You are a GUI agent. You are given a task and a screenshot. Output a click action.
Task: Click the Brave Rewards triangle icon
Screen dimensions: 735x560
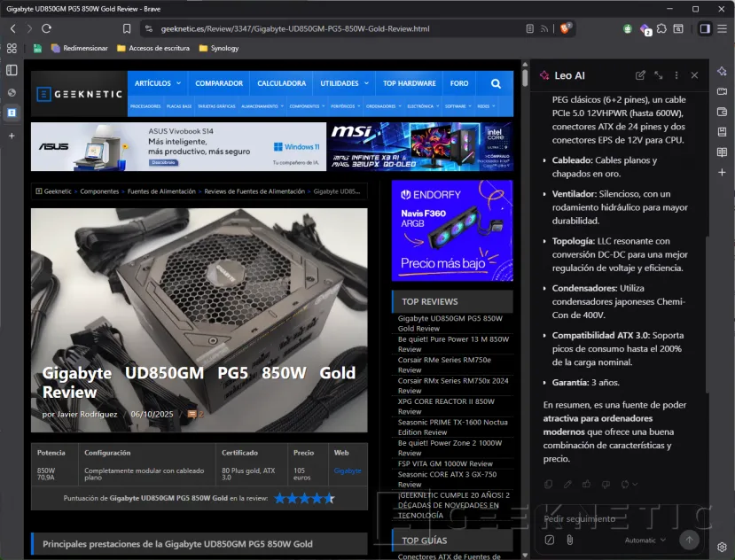coord(642,28)
